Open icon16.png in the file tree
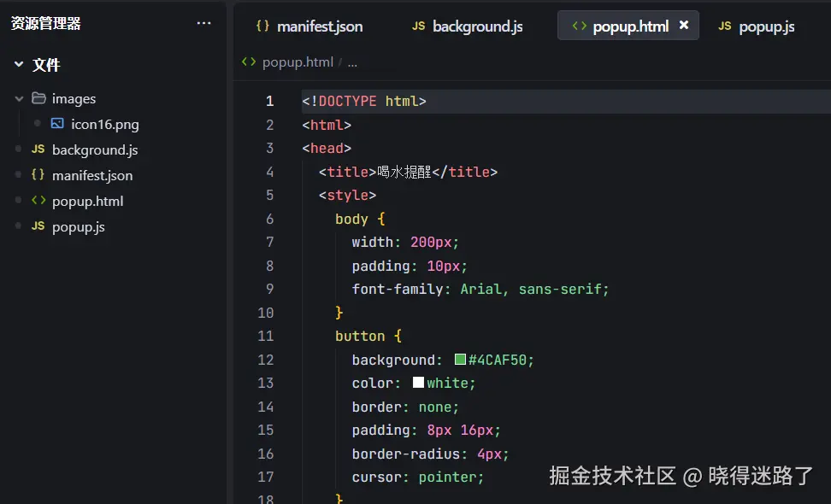The image size is (831, 504). click(x=105, y=125)
